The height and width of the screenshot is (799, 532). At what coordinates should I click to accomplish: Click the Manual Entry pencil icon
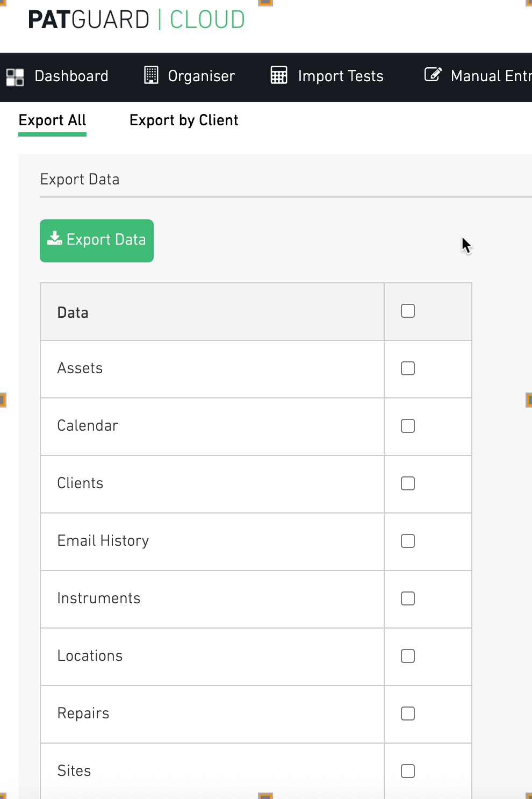(x=433, y=74)
